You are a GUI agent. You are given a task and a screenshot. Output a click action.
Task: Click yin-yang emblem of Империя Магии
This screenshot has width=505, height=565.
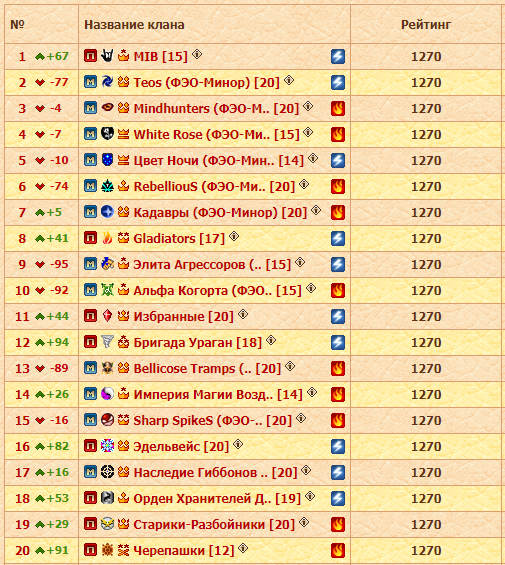pos(107,394)
